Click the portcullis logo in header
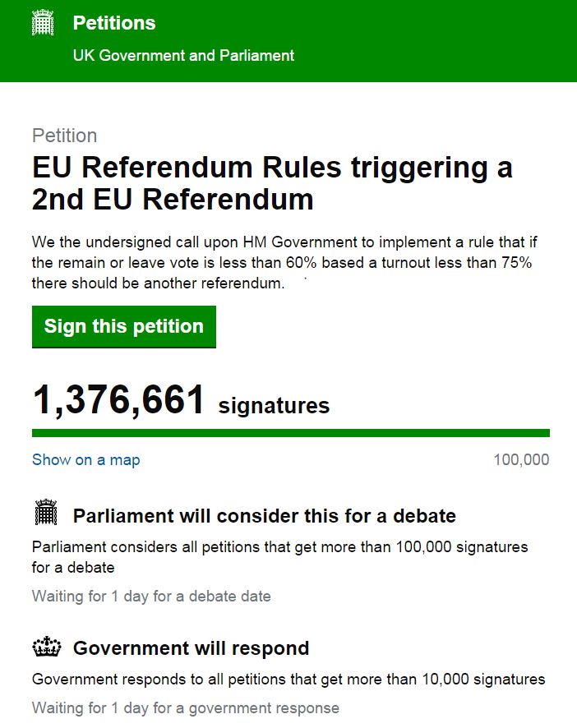 tap(42, 23)
